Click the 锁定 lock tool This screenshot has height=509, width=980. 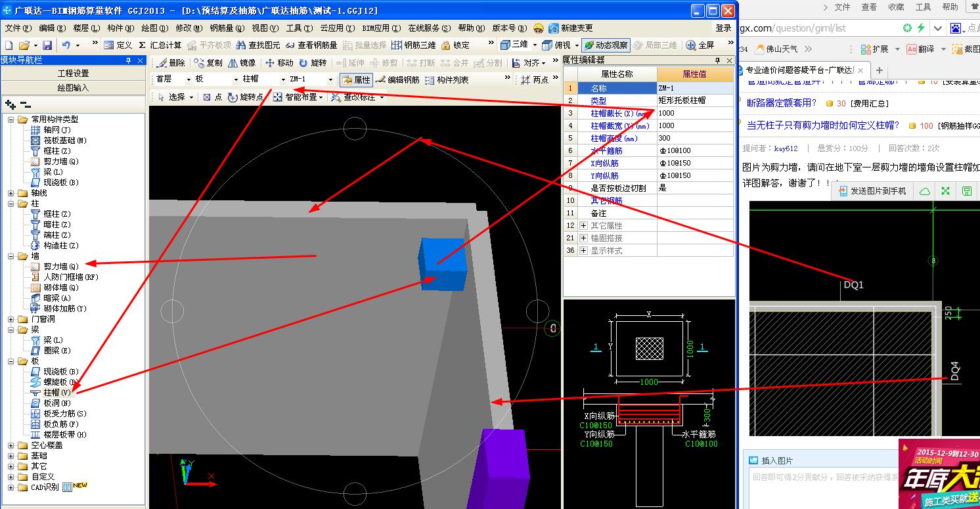pos(456,45)
